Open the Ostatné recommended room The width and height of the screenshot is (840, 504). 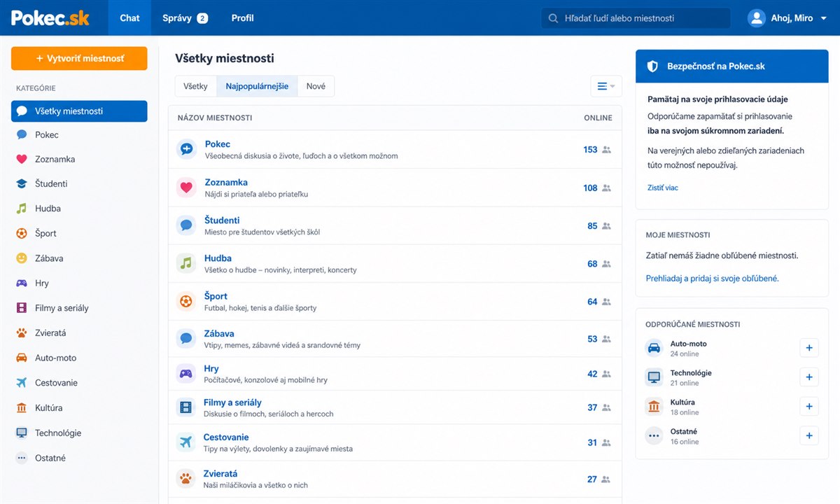coord(684,431)
